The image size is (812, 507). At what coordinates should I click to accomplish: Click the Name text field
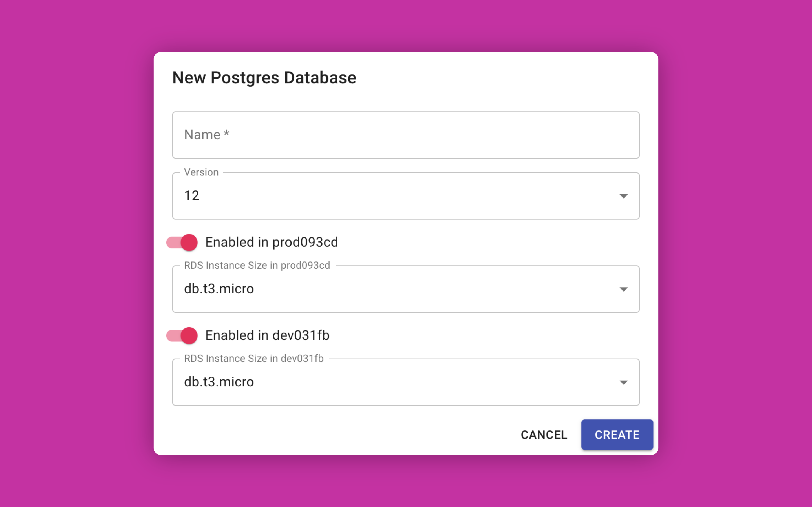coord(405,135)
